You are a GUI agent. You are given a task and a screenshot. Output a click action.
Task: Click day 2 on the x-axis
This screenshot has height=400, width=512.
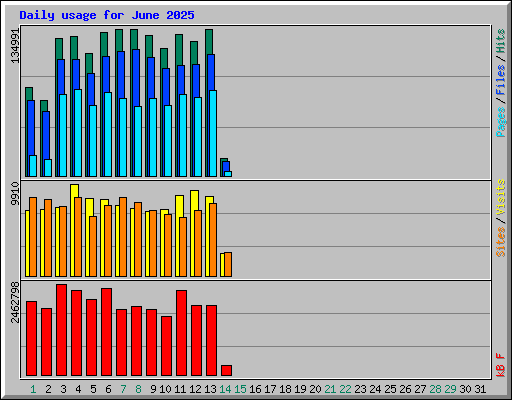(x=48, y=389)
